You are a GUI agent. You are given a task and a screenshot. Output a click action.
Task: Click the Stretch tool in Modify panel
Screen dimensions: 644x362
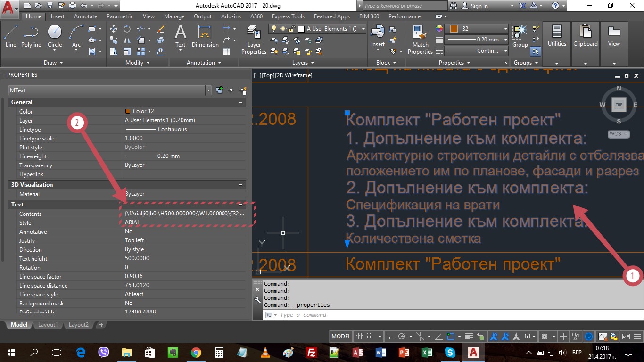click(x=114, y=51)
